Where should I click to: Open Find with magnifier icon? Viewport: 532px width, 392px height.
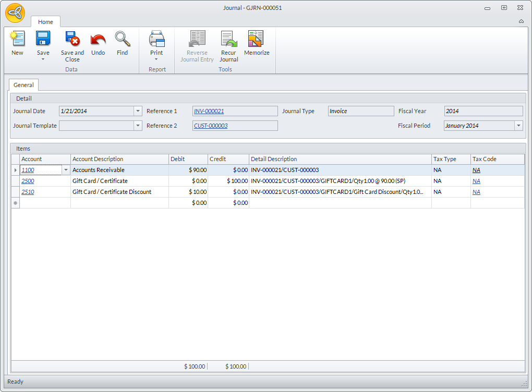(x=122, y=39)
